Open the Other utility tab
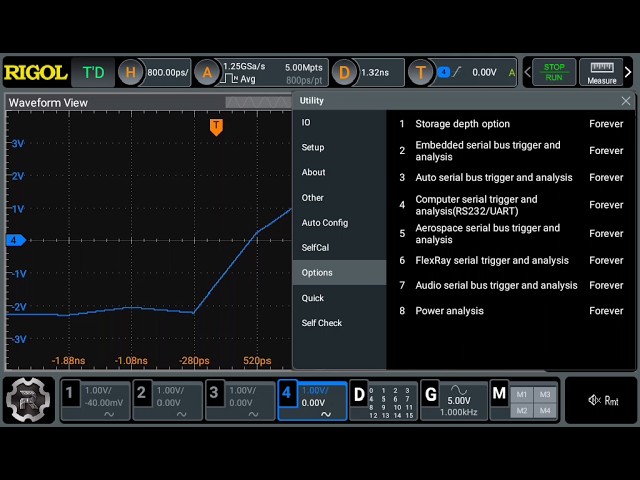The height and width of the screenshot is (480, 640). [340, 198]
